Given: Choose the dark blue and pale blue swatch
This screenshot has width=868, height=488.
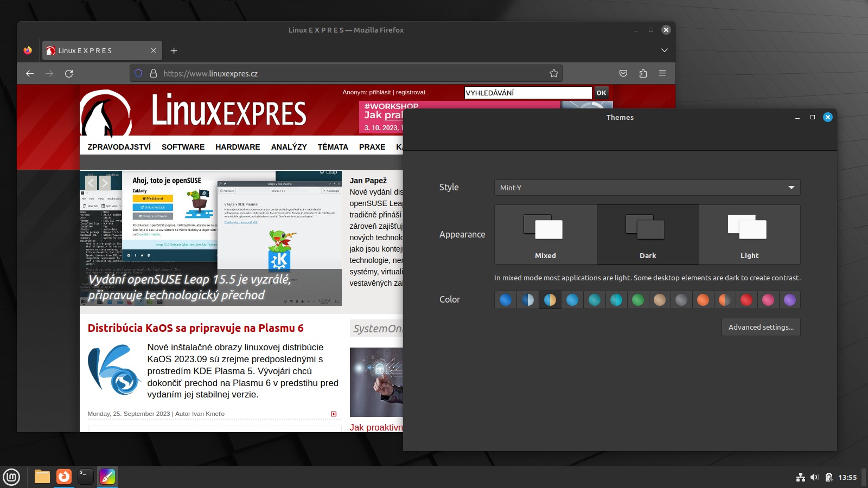Looking at the screenshot, I should pos(528,300).
